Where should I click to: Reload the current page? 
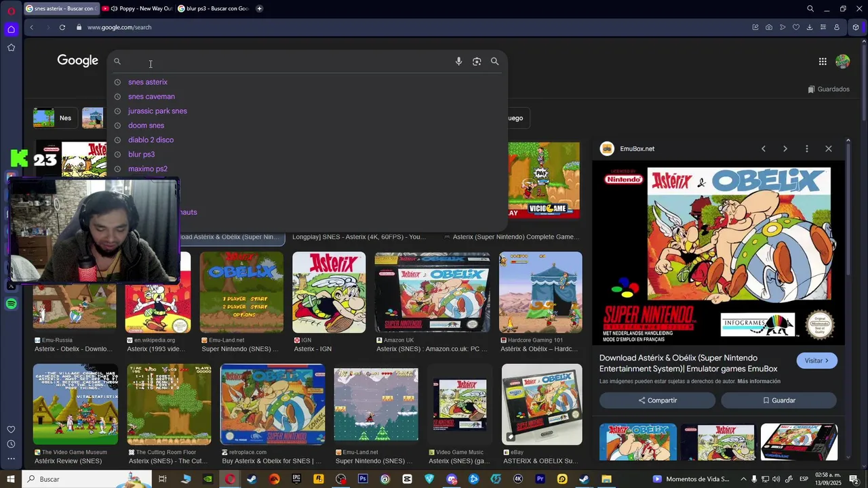pos(62,27)
